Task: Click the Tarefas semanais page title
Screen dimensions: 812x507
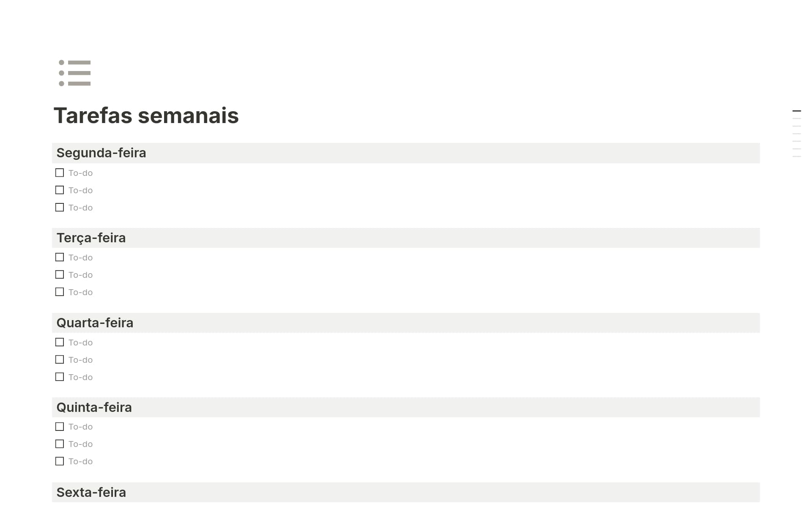Action: [146, 115]
